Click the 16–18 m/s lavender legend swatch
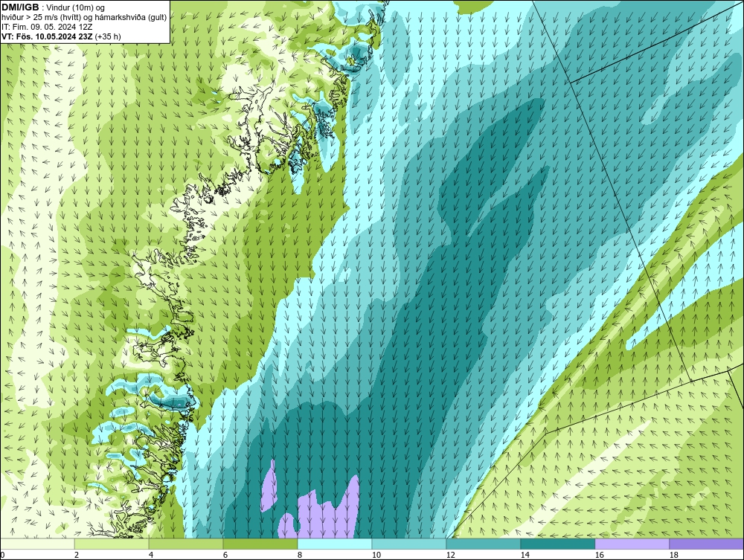Image resolution: width=744 pixels, height=560 pixels. point(632,544)
